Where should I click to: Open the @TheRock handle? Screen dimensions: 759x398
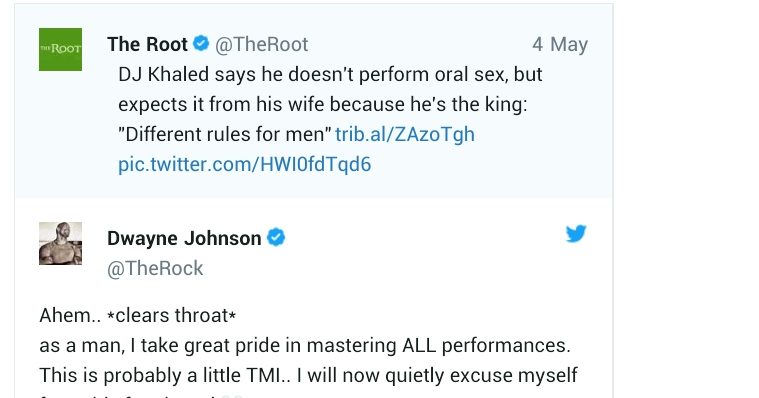click(155, 268)
